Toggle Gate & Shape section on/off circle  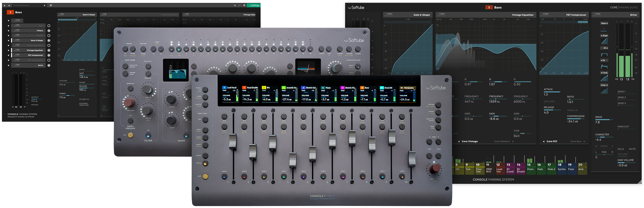tap(49, 41)
